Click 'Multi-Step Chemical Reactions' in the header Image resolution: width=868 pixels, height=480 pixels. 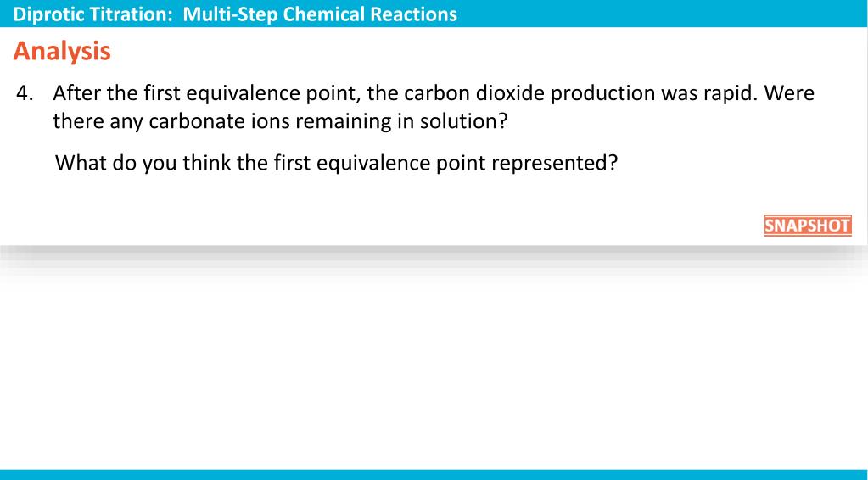click(x=320, y=14)
